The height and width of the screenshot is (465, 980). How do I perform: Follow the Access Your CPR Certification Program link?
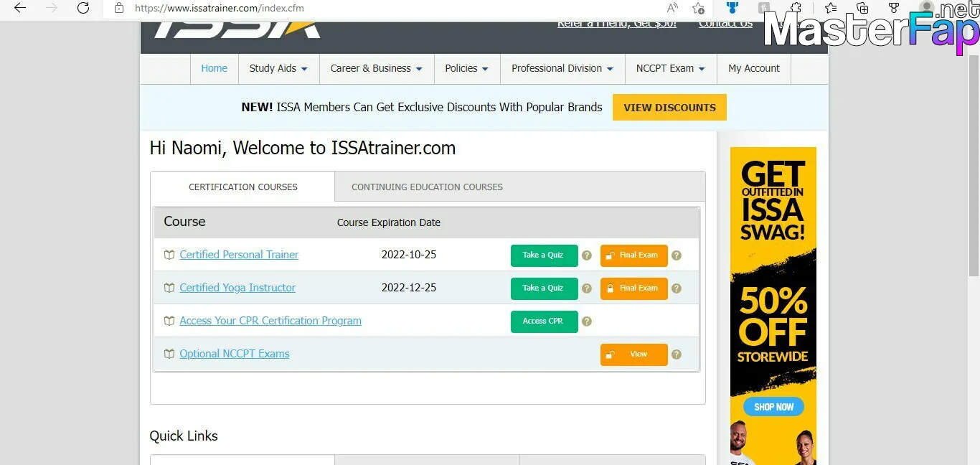click(270, 321)
